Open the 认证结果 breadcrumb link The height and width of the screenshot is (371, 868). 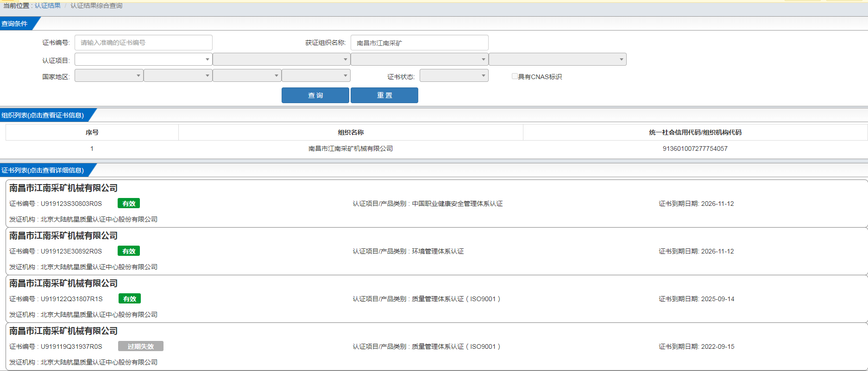coord(48,6)
